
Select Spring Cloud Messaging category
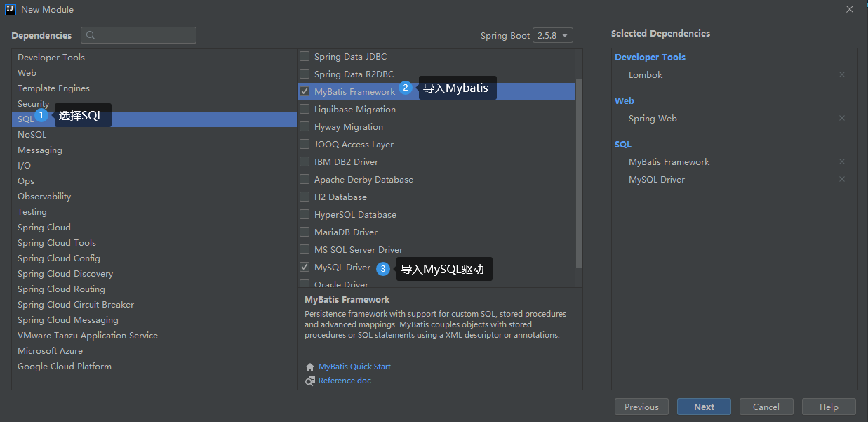point(154,320)
